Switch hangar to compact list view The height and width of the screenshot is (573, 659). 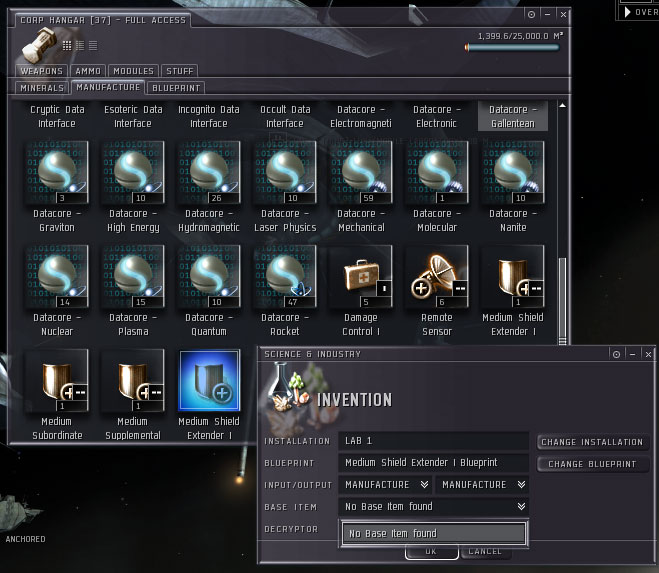(x=93, y=45)
